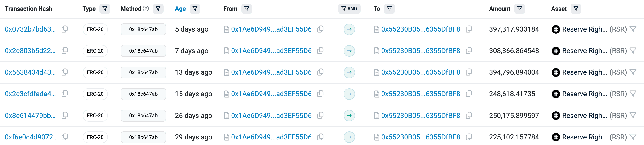
Task: Toggle the Age column time format
Action: coord(180,9)
